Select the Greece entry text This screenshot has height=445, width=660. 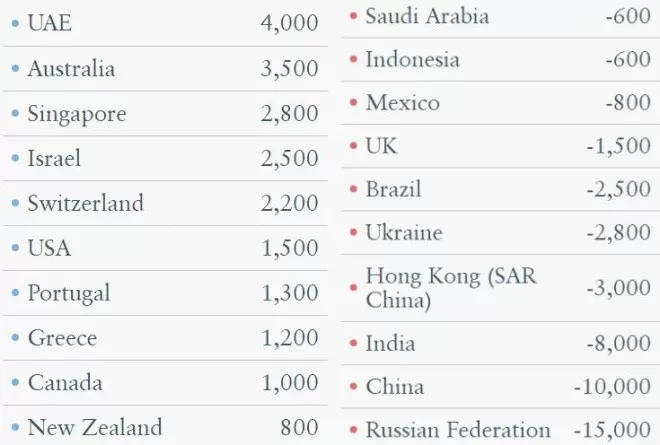tap(62, 338)
